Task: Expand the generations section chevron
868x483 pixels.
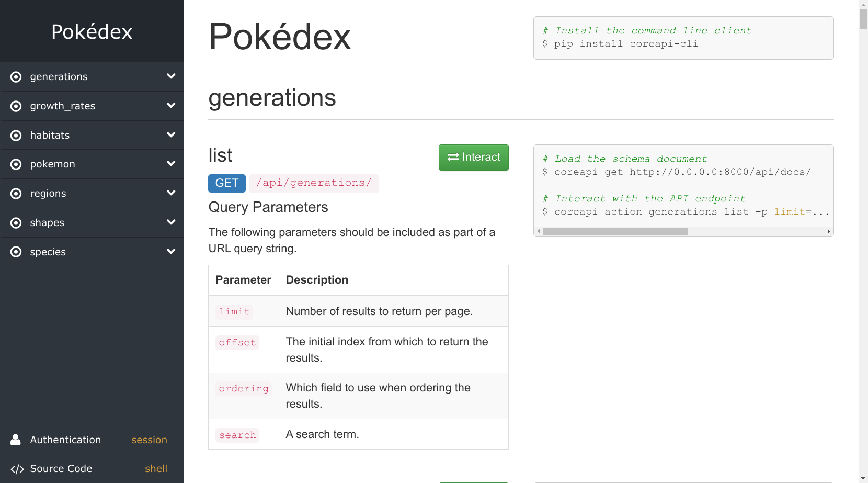Action: tap(171, 76)
